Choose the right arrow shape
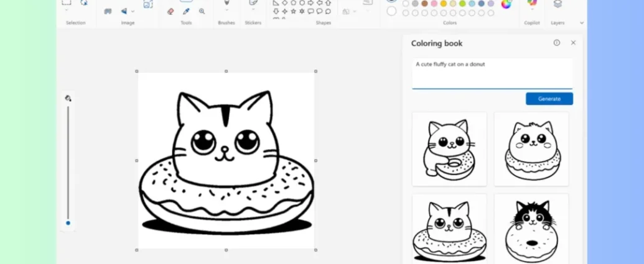 (310, 3)
